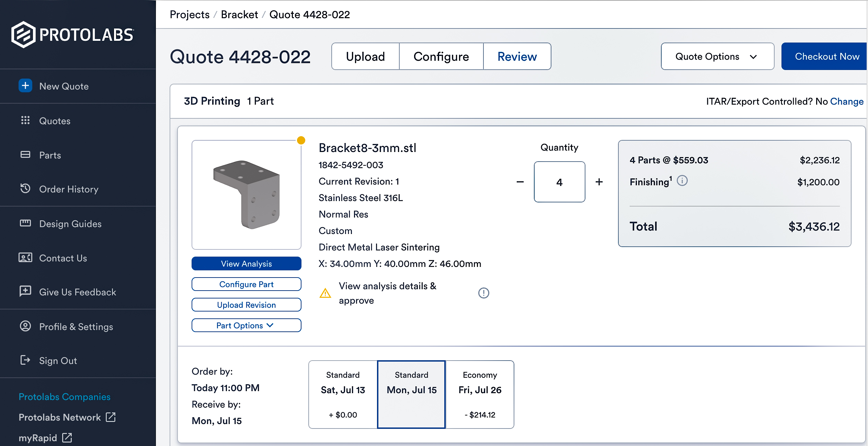This screenshot has width=868, height=446.
Task: Open Contact Us in the sidebar
Action: (63, 258)
